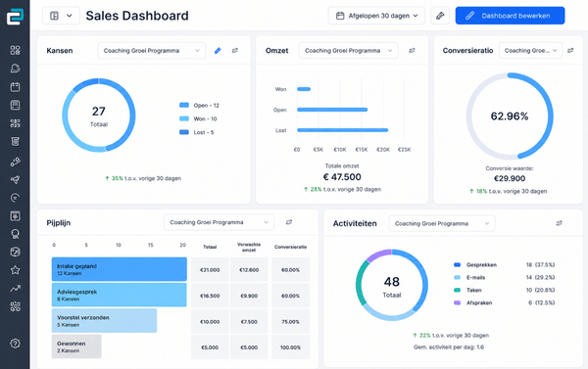Open the sidebar icon below the calendar
The image size is (588, 369).
tap(15, 106)
